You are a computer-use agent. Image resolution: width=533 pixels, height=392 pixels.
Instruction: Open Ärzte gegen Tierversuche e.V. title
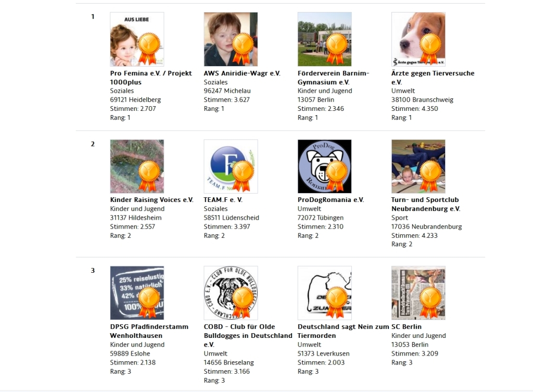433,78
